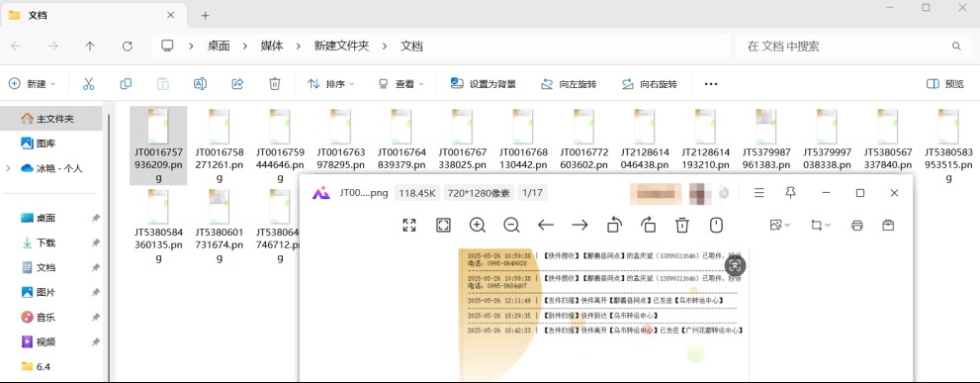This screenshot has height=383, width=980.
Task: Click 设置为背景 button
Action: (x=484, y=83)
